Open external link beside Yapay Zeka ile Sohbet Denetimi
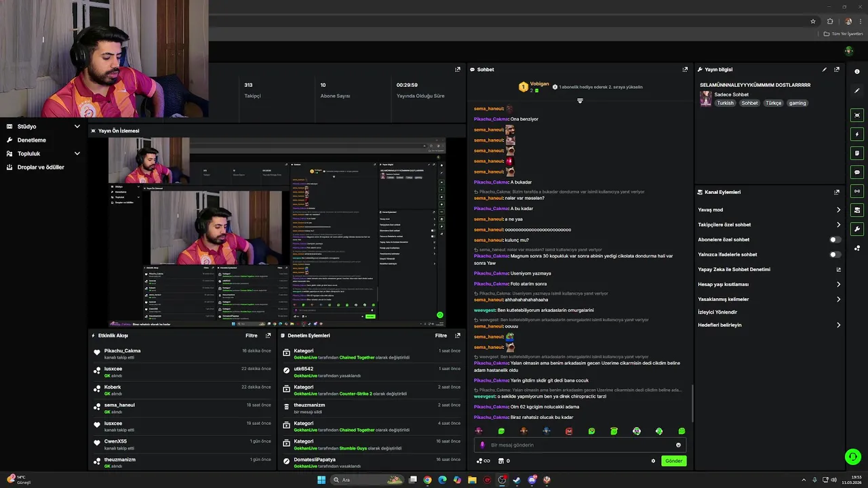Screen dimensions: 868x488 [x=839, y=269]
